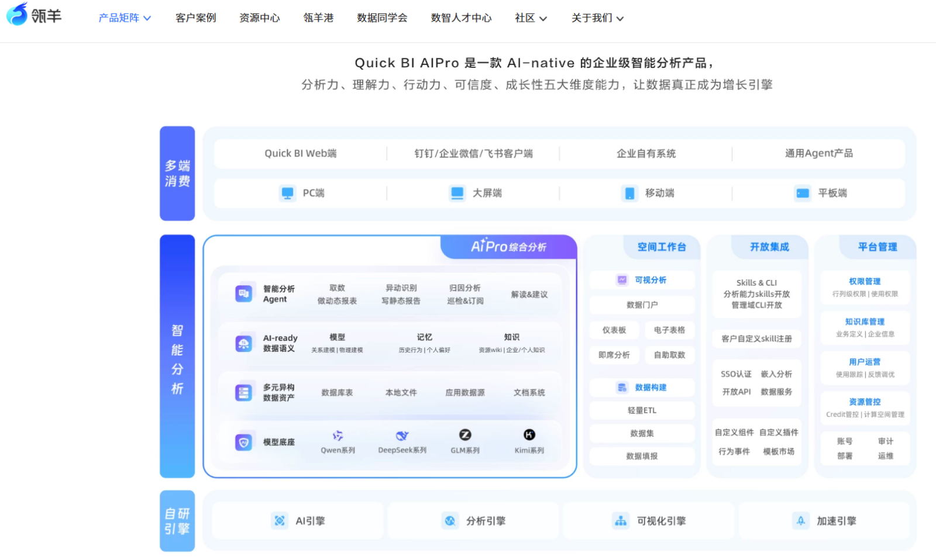
Task: Click the 数据门户 button
Action: 642,305
